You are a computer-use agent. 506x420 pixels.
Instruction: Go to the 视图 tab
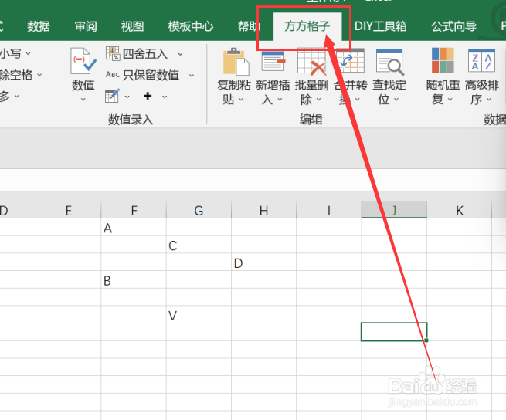tap(132, 26)
